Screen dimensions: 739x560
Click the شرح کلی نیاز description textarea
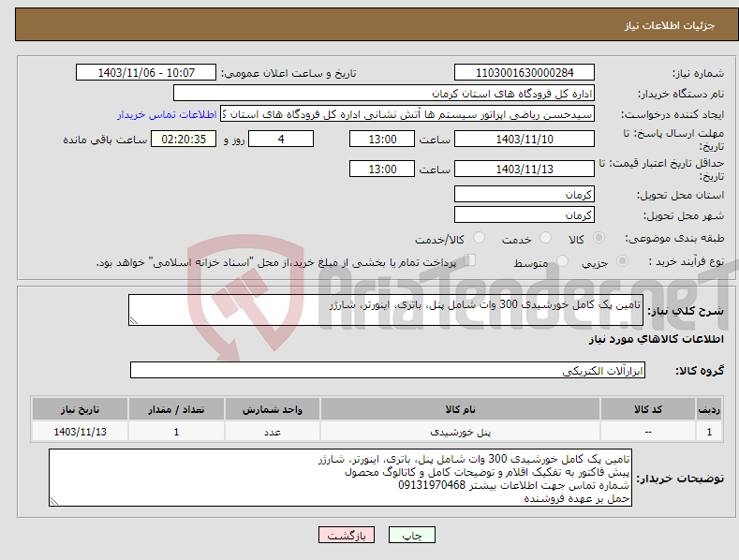[x=386, y=310]
